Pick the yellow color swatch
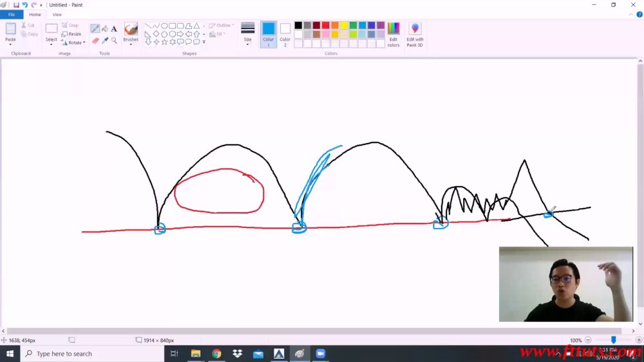Viewport: 644px width, 362px height. 344,26
